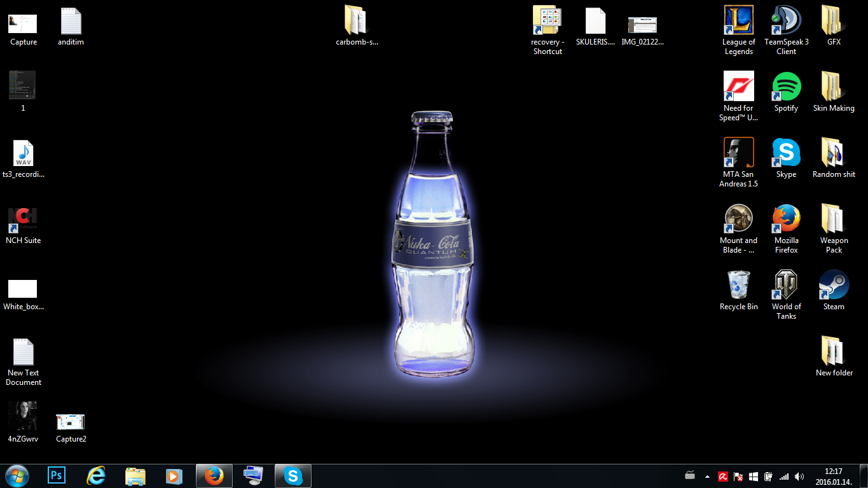Select the TeamSpeak 3 Client shortcut
This screenshot has height=488, width=868.
coord(786,31)
